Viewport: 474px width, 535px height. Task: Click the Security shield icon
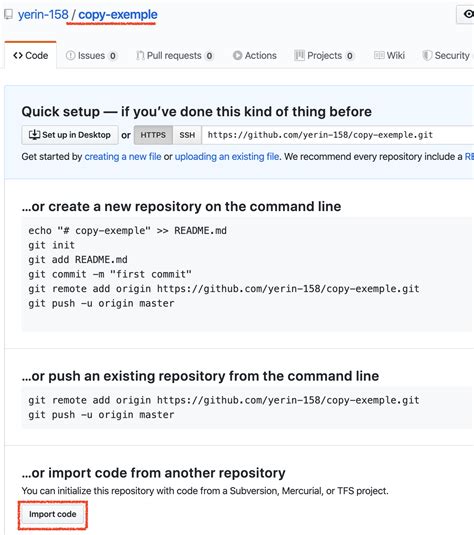coord(427,55)
